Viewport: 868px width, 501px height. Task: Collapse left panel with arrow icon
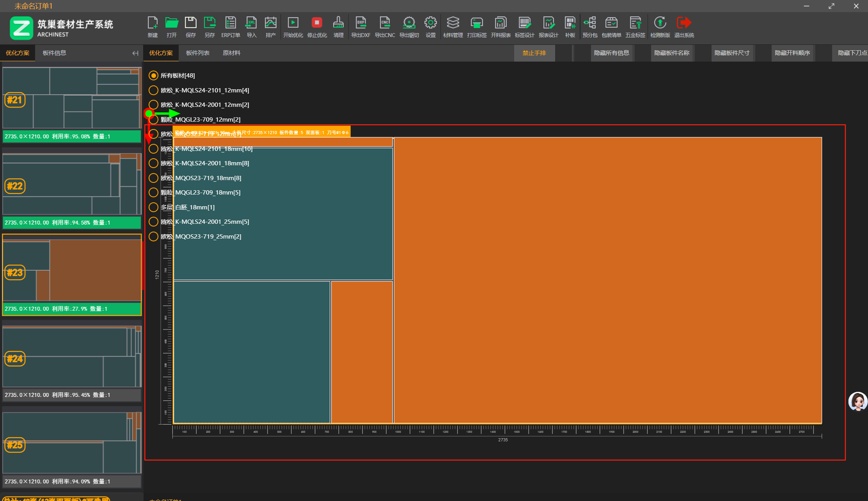click(135, 53)
